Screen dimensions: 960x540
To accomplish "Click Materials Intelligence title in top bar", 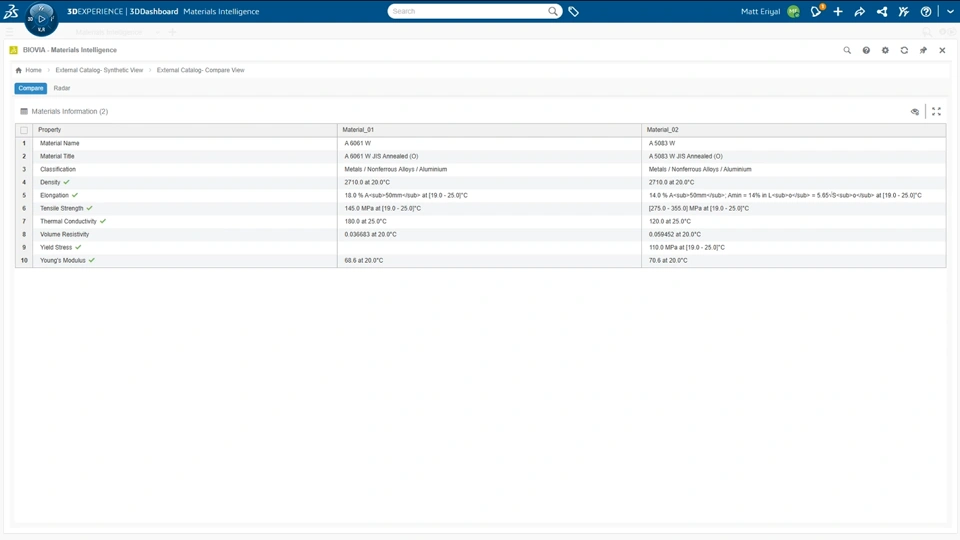I will tap(221, 12).
